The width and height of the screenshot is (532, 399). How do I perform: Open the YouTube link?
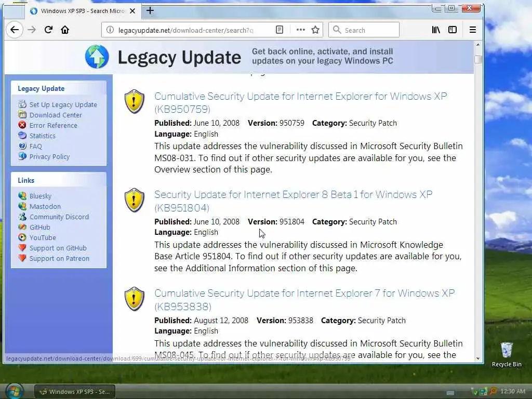point(43,237)
